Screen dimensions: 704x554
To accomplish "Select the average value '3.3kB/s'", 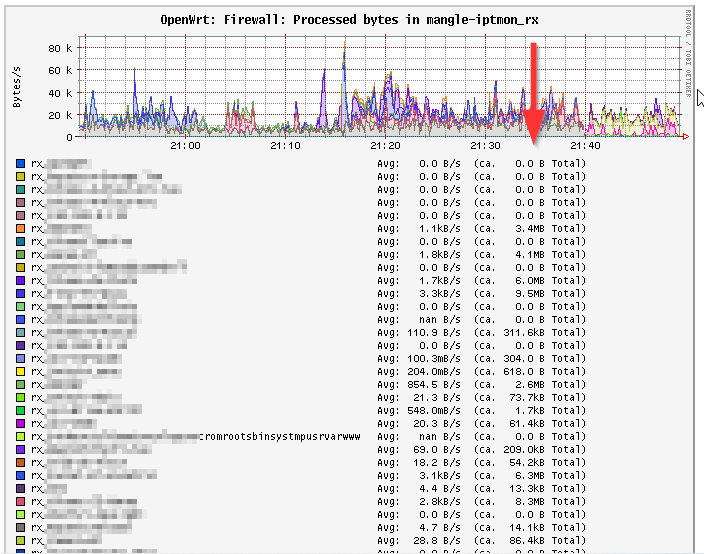I will [440, 294].
